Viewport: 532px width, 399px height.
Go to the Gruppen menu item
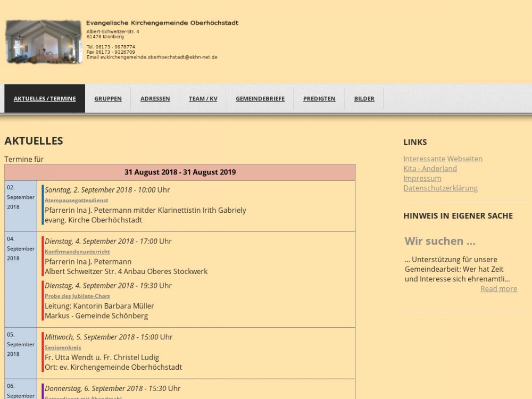(108, 98)
